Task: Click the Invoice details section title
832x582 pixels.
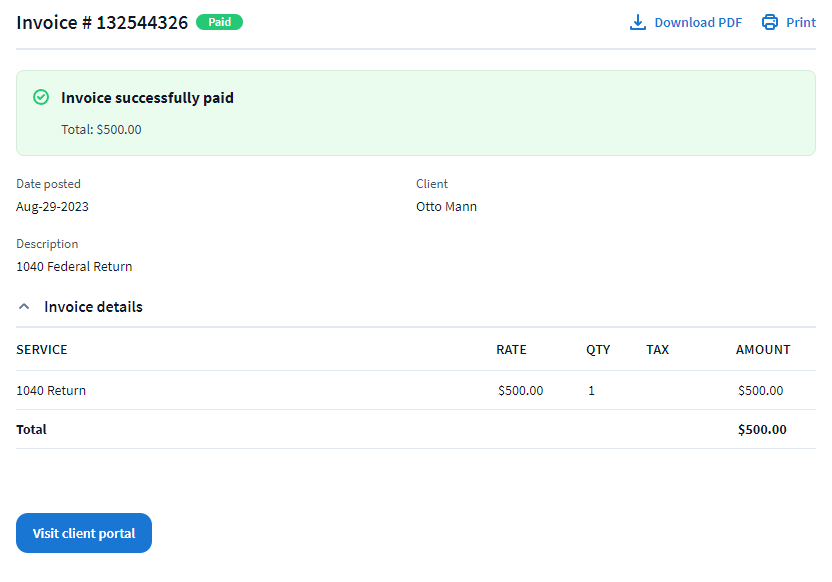Action: coord(93,307)
